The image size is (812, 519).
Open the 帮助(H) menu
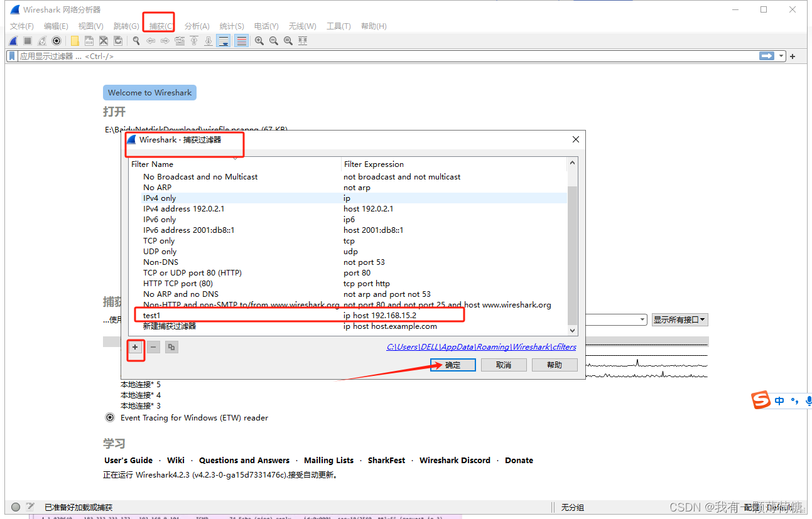pos(374,26)
